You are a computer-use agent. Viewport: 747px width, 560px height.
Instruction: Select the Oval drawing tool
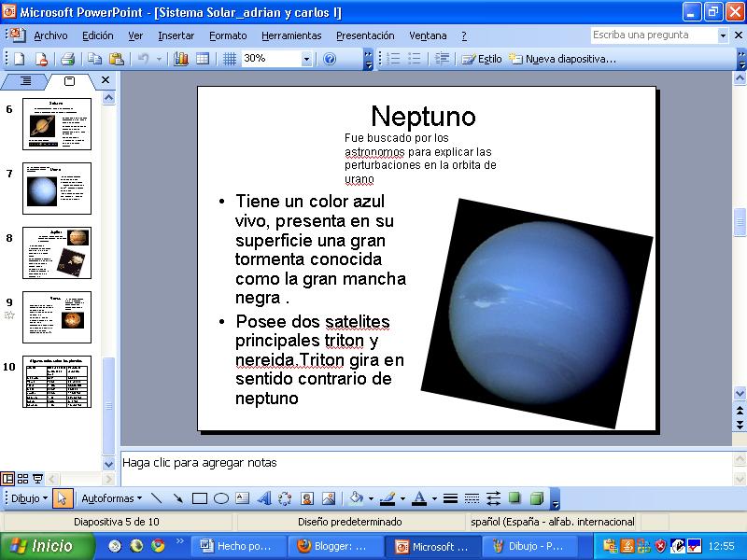tap(221, 498)
